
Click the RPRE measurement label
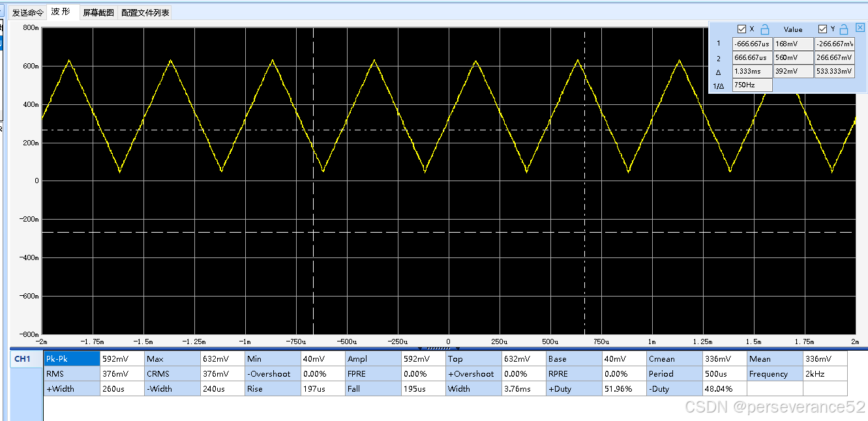click(x=575, y=374)
